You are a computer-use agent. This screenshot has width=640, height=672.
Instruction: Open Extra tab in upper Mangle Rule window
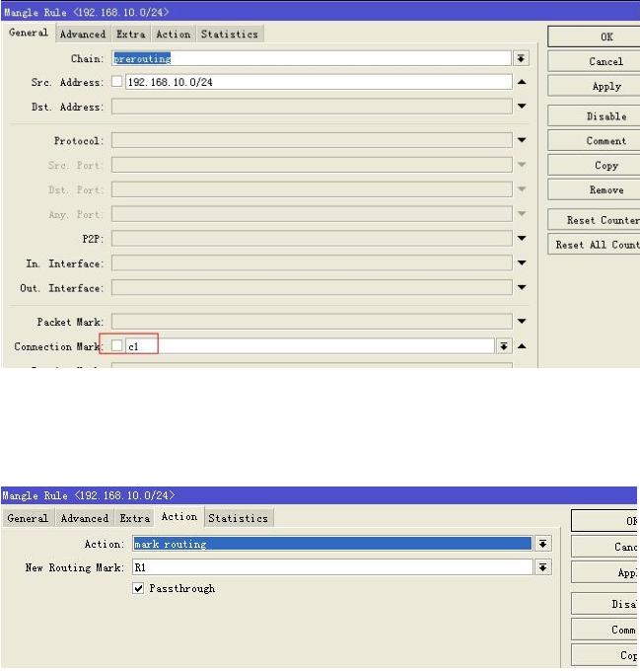130,35
